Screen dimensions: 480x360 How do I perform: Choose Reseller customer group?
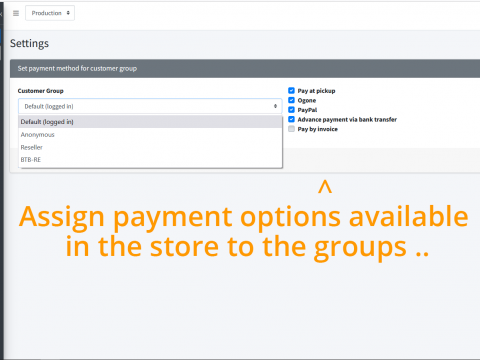(x=150, y=147)
